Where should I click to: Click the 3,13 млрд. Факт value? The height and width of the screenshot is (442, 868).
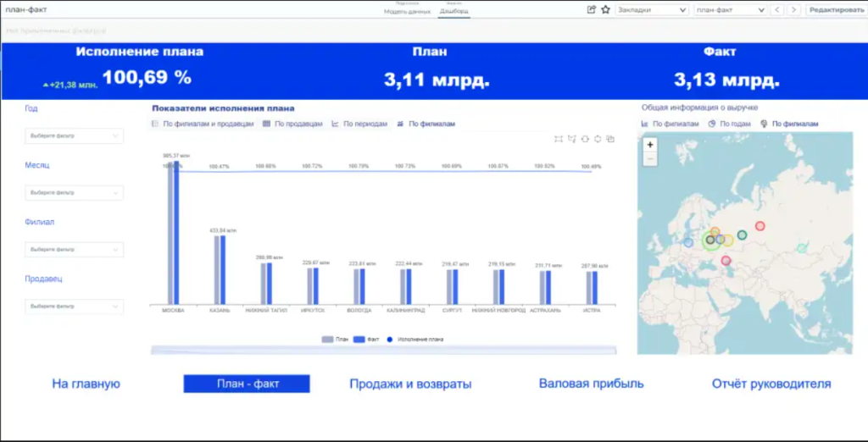[x=726, y=80]
